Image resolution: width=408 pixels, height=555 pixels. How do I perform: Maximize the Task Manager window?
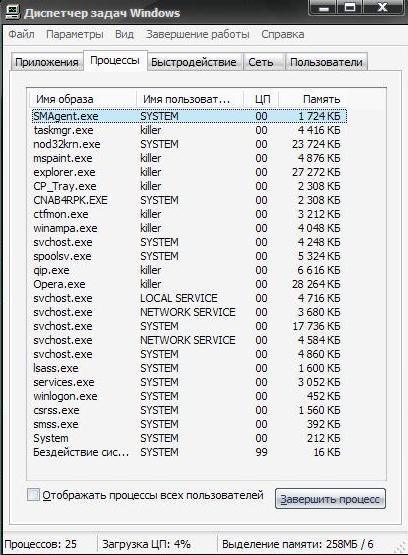[x=350, y=7]
